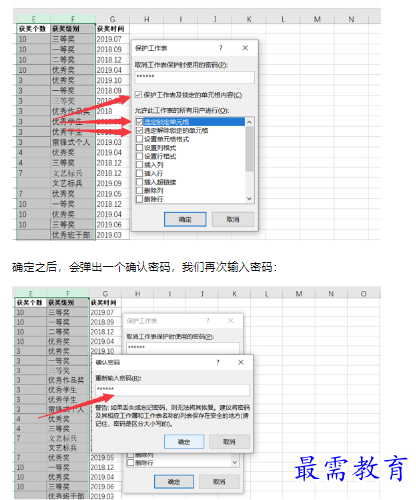The width and height of the screenshot is (416, 500).
Task: Enable the 设置行格式 checkbox
Action: (139, 156)
